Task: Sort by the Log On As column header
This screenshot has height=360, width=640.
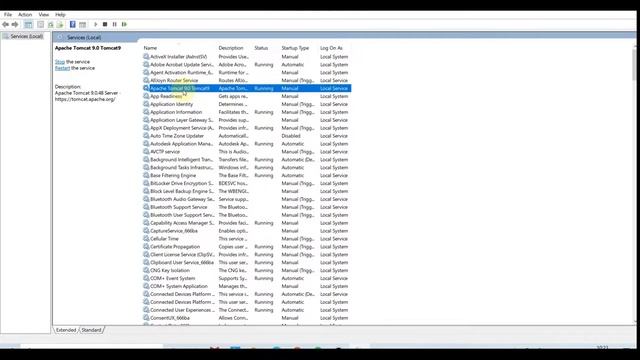Action: pos(331,48)
